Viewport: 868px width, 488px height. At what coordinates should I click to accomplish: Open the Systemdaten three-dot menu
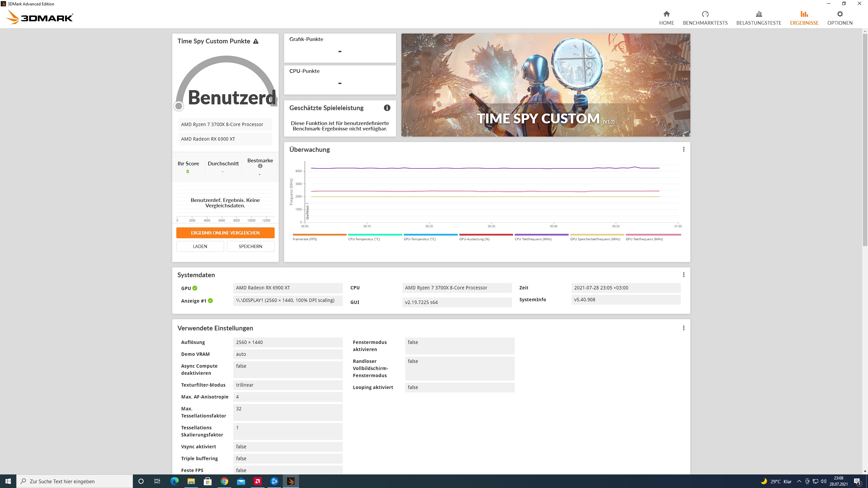[684, 275]
